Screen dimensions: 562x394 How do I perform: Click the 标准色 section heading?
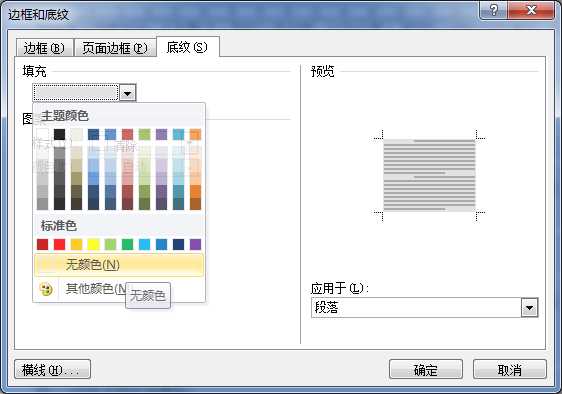(58, 226)
